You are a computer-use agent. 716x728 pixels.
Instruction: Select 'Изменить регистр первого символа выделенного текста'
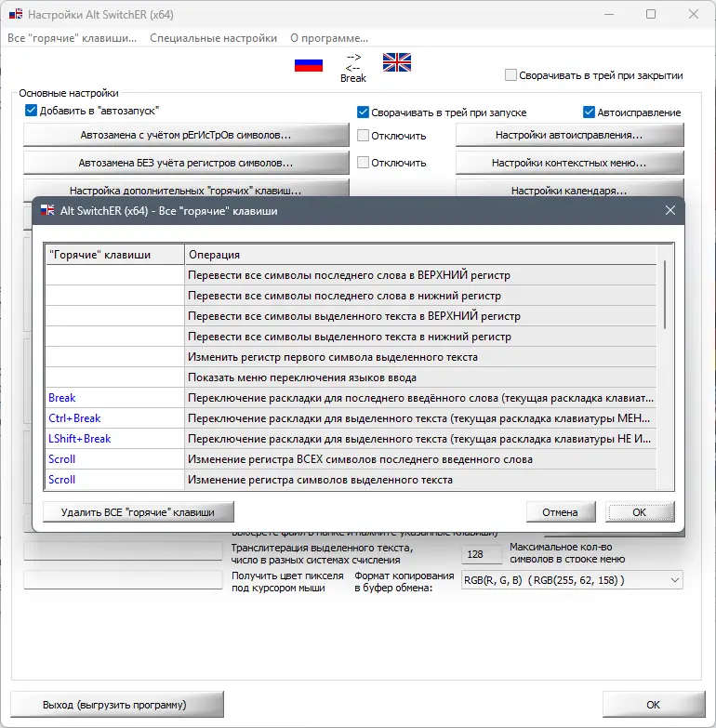point(351,357)
